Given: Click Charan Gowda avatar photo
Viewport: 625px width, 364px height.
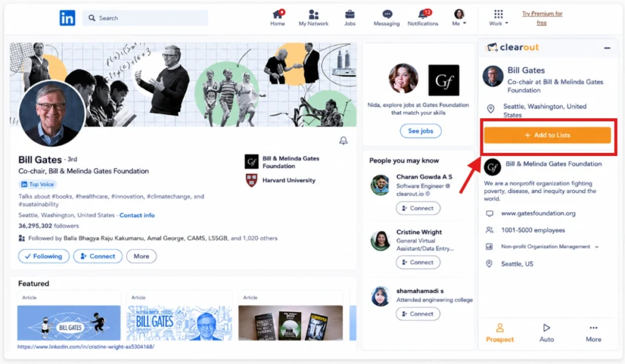Looking at the screenshot, I should (380, 185).
